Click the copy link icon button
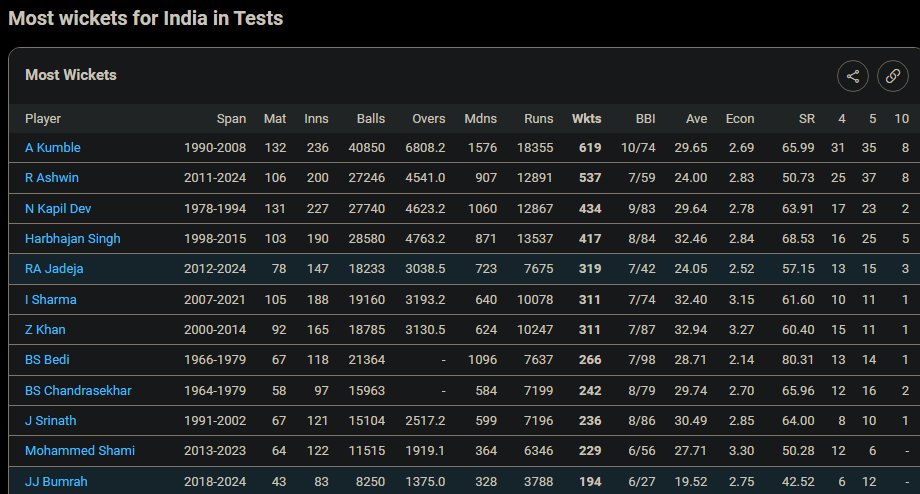 (893, 76)
